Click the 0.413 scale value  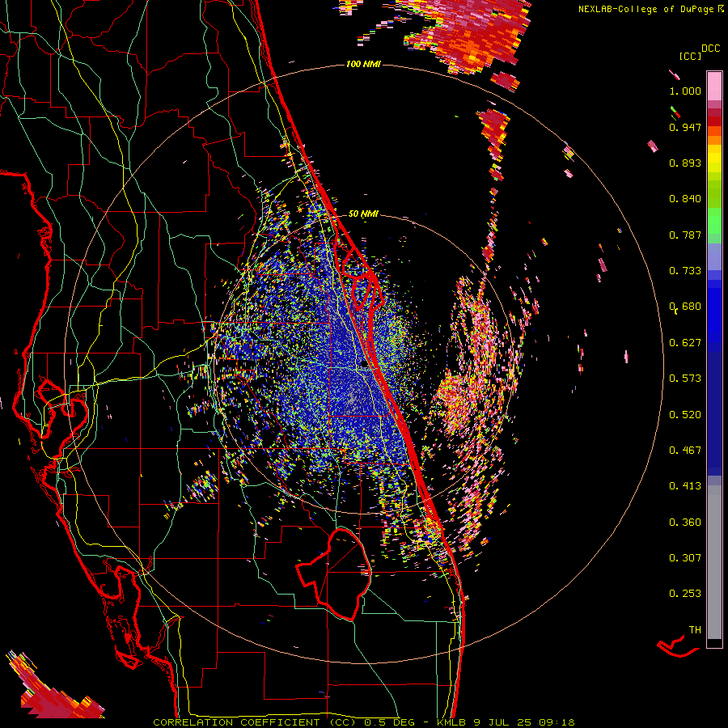click(x=685, y=486)
